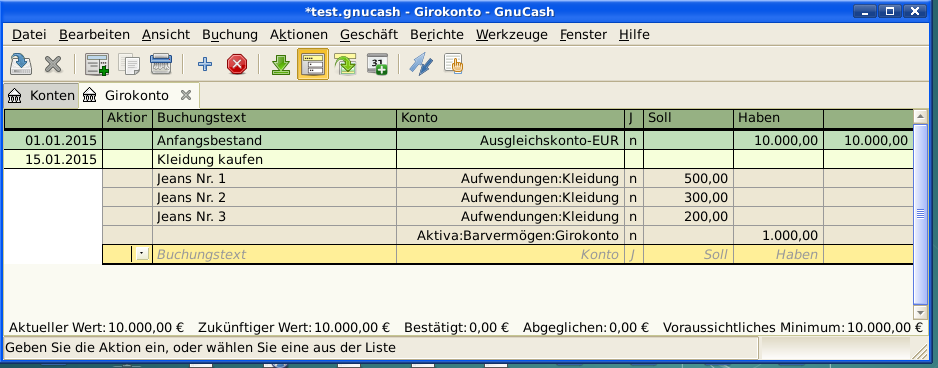Open the Buchung menu
This screenshot has width=938, height=368.
tap(230, 35)
